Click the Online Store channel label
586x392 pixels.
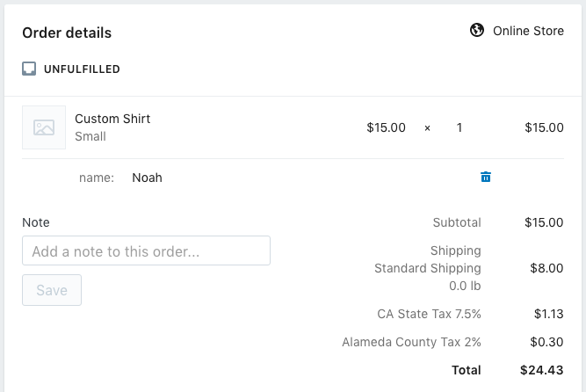point(528,31)
